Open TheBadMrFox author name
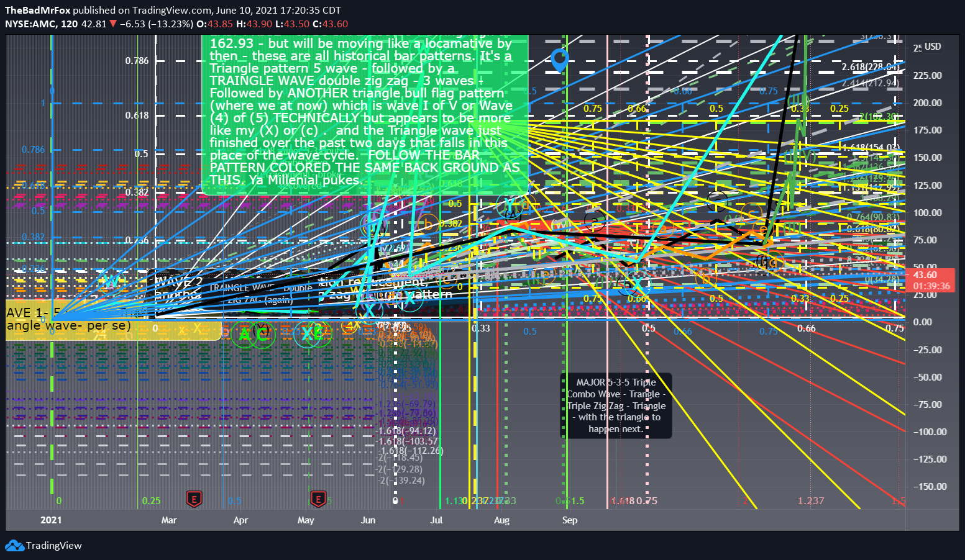965x560 pixels. pos(37,10)
